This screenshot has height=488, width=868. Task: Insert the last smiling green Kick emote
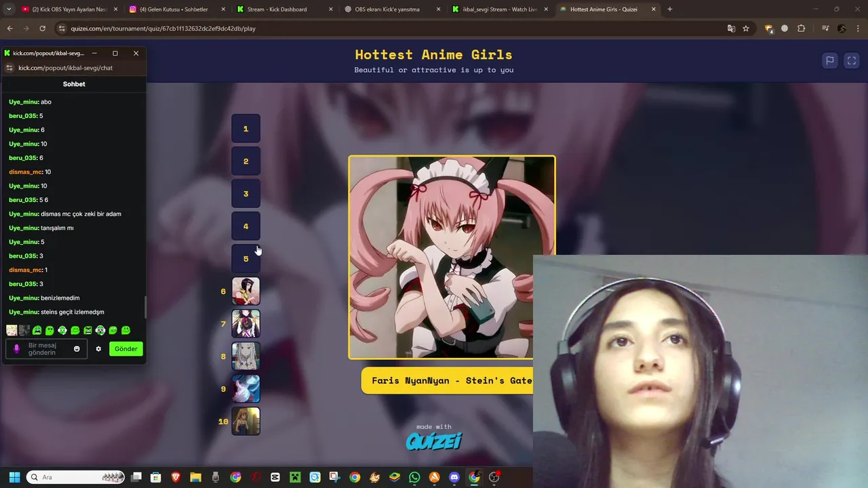click(125, 331)
